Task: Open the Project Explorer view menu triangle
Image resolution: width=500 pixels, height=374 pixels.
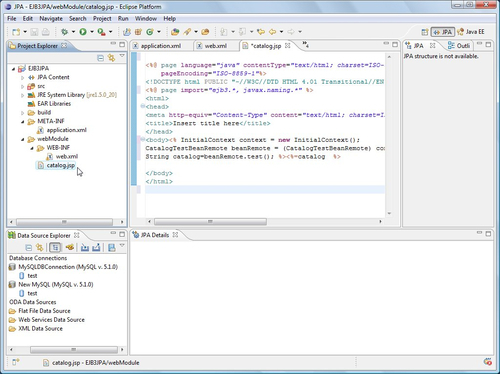Action: coord(122,56)
